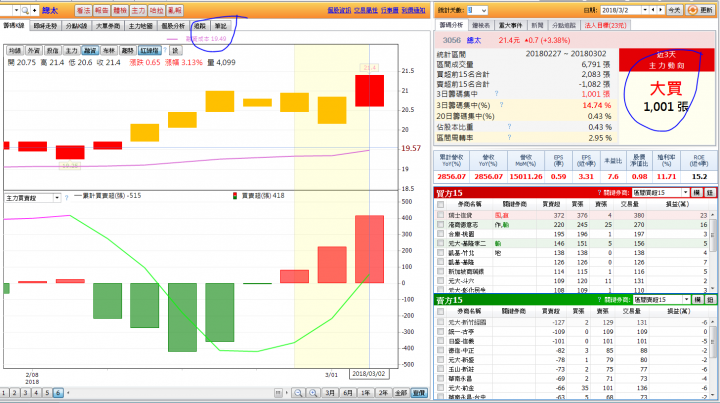Set chart range to 1年

coord(366,393)
